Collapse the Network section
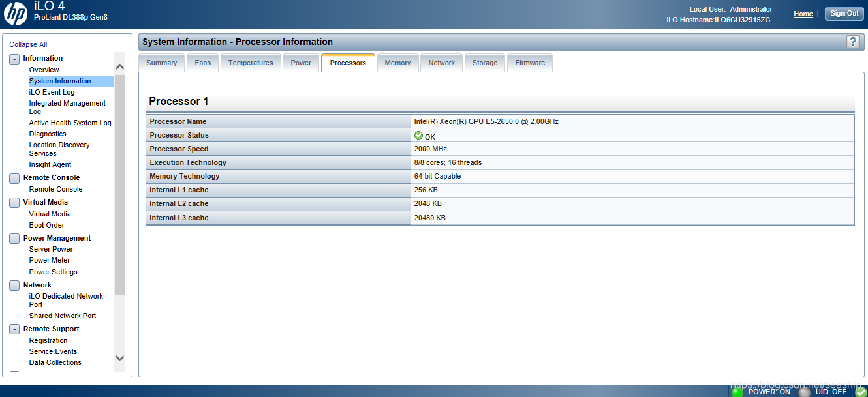868x397 pixels. (x=14, y=286)
